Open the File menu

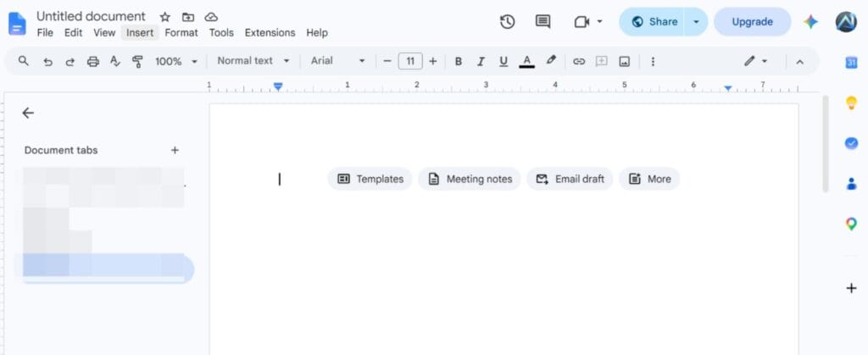45,33
